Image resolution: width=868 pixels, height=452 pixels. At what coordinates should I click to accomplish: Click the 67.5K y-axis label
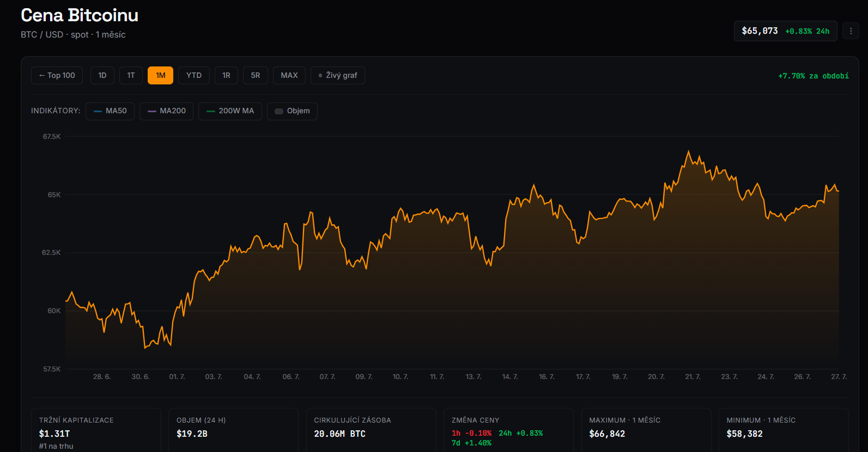point(52,137)
